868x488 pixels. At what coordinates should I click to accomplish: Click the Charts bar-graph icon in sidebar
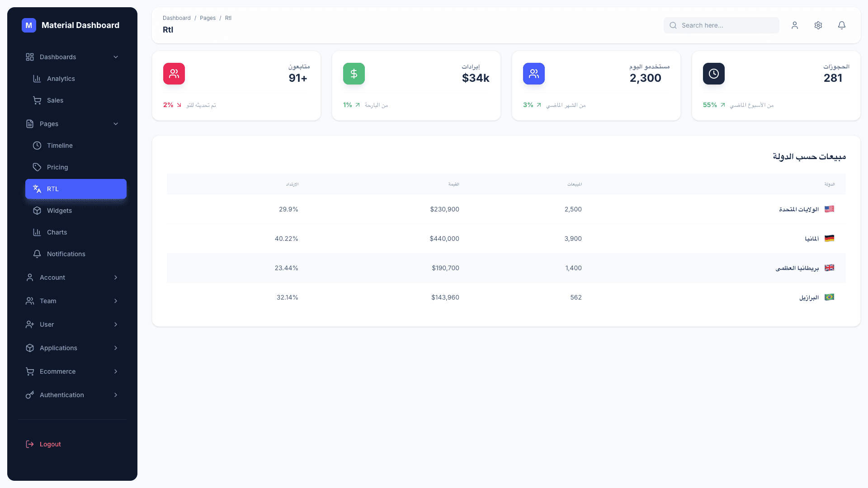click(37, 232)
